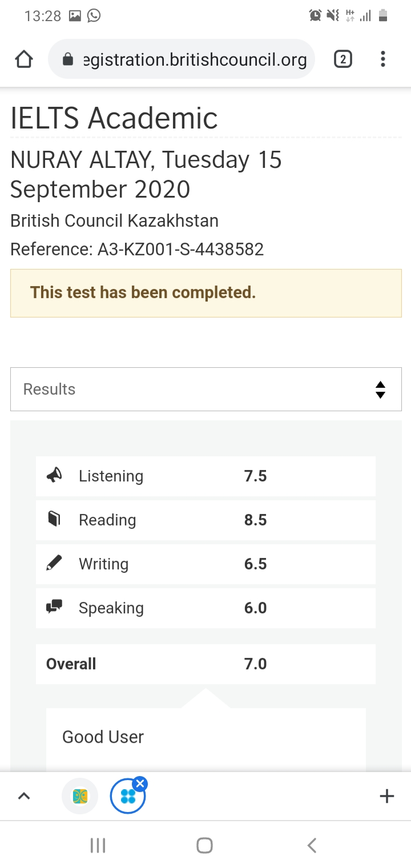The image size is (411, 868).
Task: Close the blue app shortcut with X badge
Action: click(x=140, y=783)
